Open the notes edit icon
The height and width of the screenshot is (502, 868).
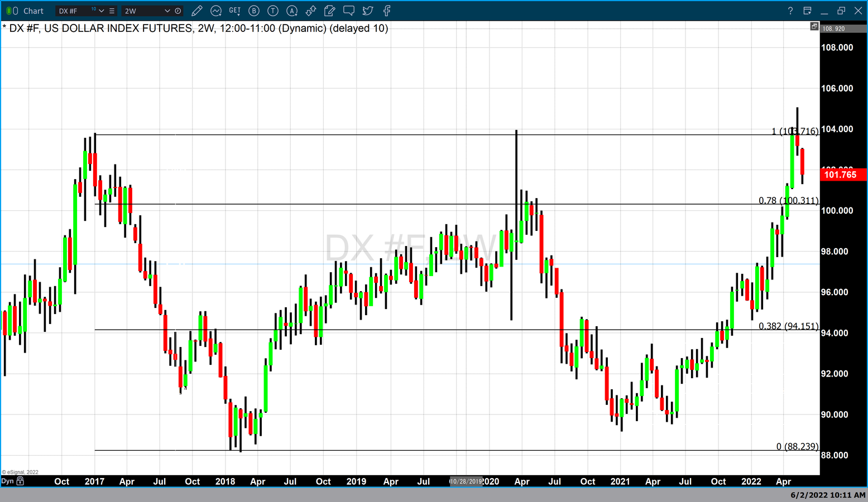(330, 11)
